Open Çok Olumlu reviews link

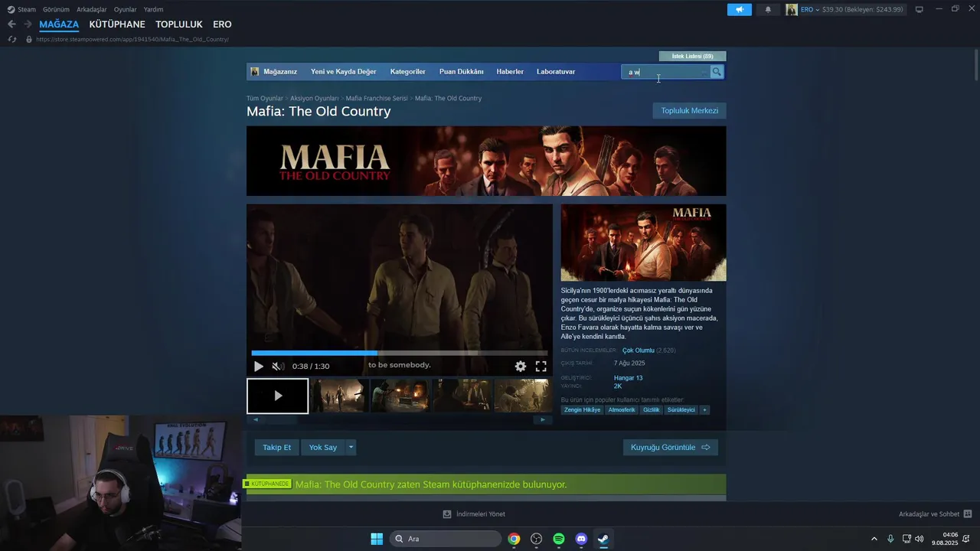pos(638,350)
